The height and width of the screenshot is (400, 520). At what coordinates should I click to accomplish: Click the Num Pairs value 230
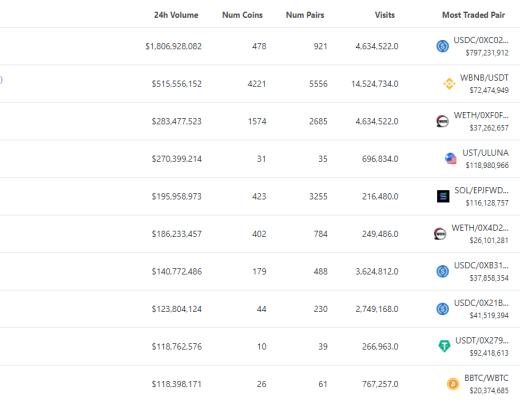[x=320, y=309]
